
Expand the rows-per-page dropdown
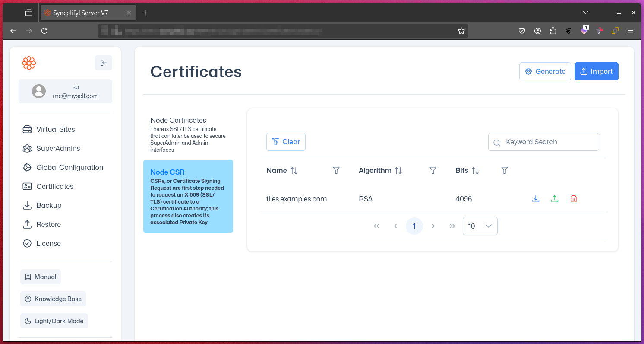tap(480, 226)
